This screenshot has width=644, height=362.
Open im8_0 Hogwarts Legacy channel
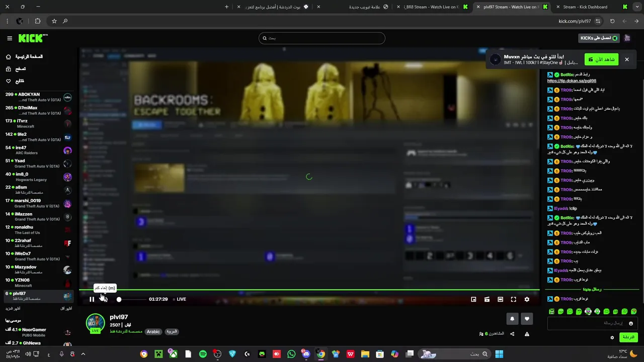[x=38, y=177]
